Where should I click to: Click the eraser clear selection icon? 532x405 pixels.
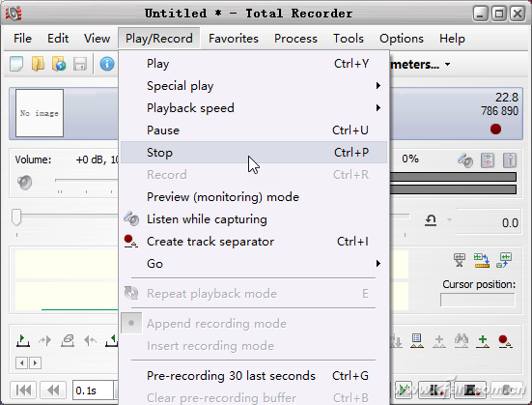tap(68, 340)
